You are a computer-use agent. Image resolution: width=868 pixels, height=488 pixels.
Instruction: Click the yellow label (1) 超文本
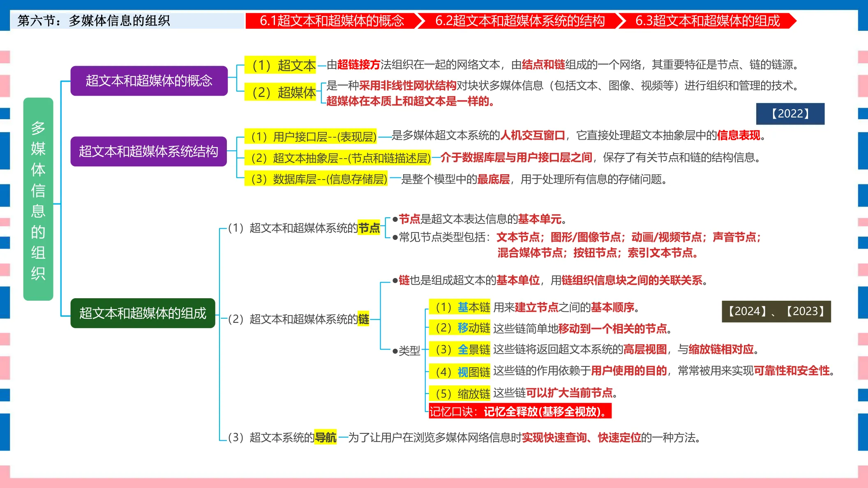pos(280,65)
